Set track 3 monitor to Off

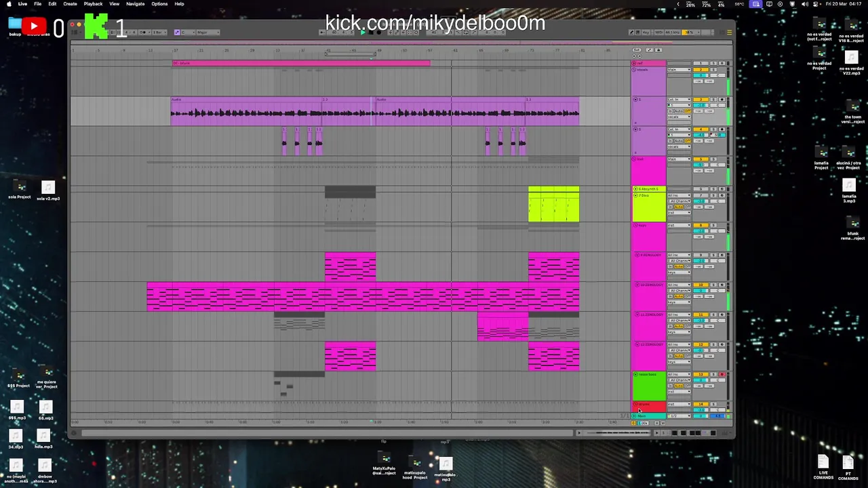click(688, 111)
